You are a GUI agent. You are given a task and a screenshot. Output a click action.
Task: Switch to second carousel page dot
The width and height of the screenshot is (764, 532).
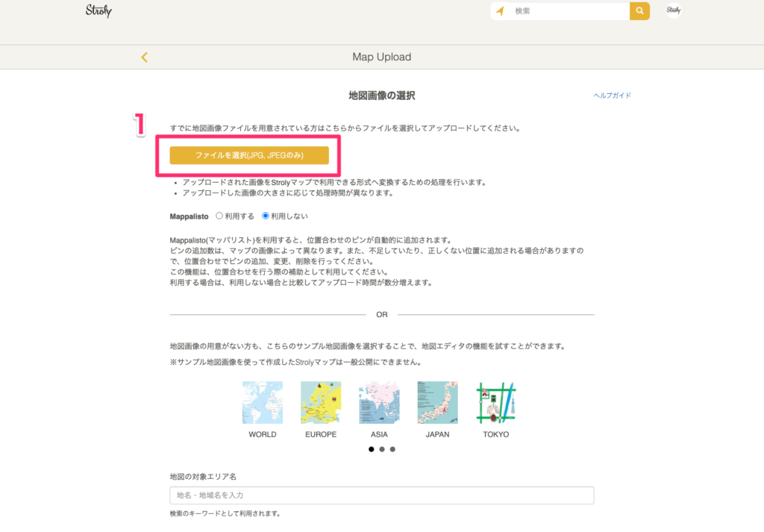[x=382, y=449]
